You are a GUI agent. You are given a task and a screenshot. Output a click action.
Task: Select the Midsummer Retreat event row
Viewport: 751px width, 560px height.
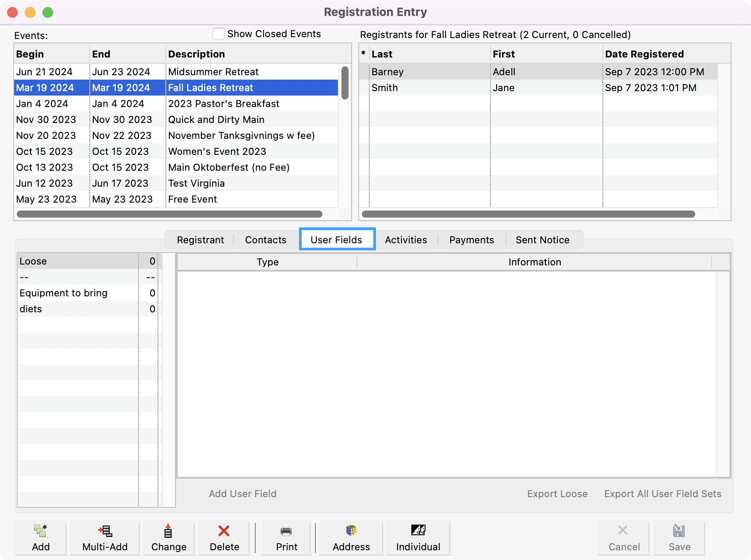pyautogui.click(x=213, y=72)
